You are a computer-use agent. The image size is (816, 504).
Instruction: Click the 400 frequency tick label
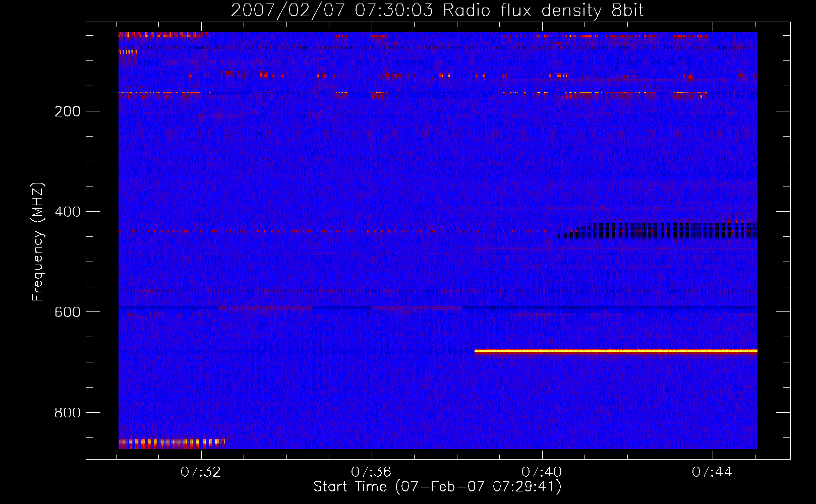tap(68, 212)
